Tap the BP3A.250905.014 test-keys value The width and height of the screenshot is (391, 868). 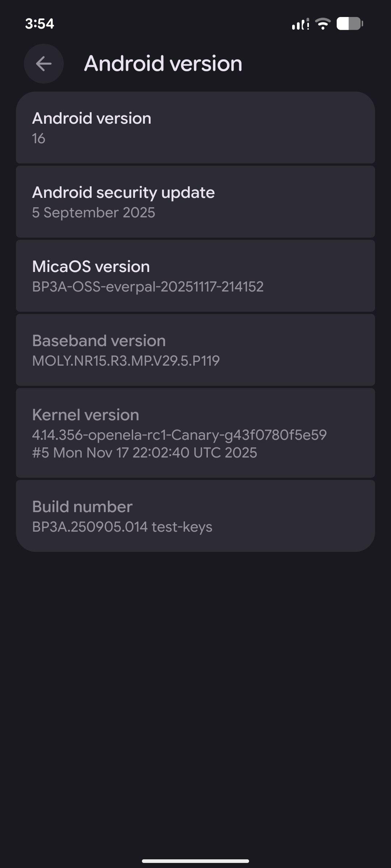point(122,527)
